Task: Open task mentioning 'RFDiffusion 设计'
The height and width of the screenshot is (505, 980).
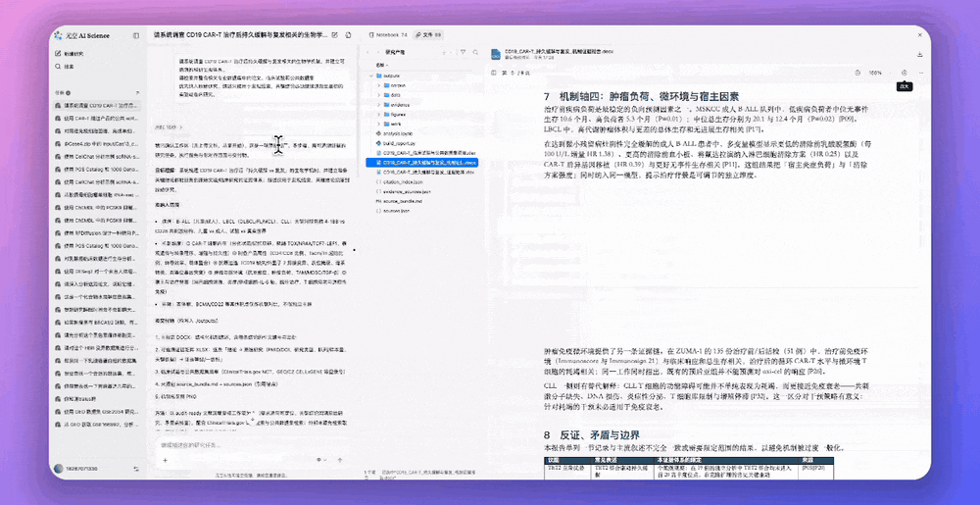Action: (x=97, y=232)
